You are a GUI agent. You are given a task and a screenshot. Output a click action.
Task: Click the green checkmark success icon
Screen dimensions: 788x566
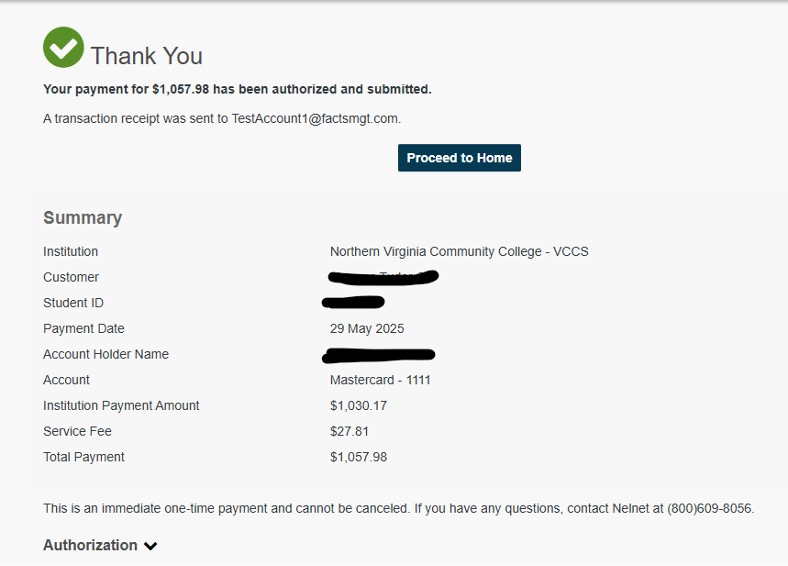tap(63, 47)
